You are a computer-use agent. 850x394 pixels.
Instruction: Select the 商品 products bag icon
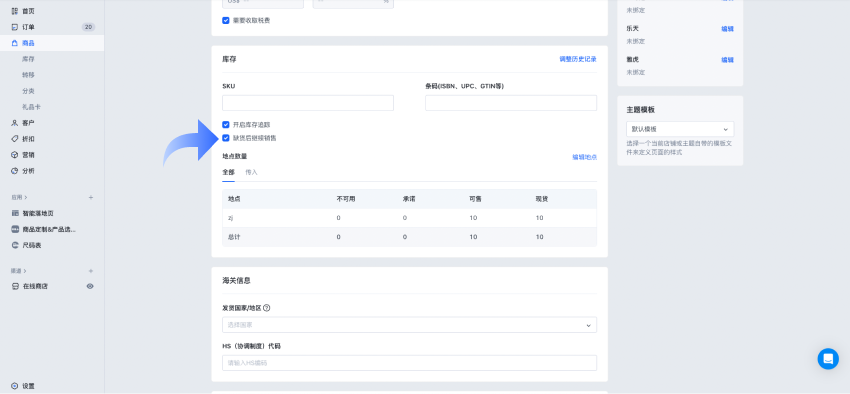(15, 43)
